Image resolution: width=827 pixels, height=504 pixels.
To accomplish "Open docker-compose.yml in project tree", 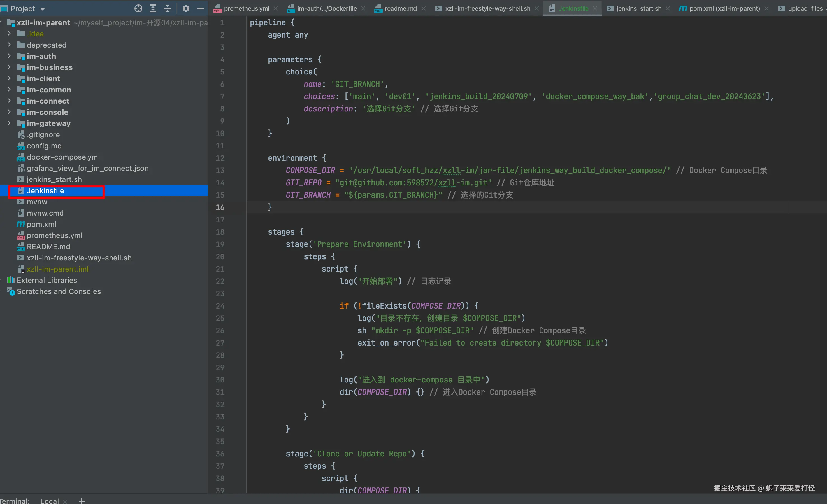I will click(x=63, y=157).
